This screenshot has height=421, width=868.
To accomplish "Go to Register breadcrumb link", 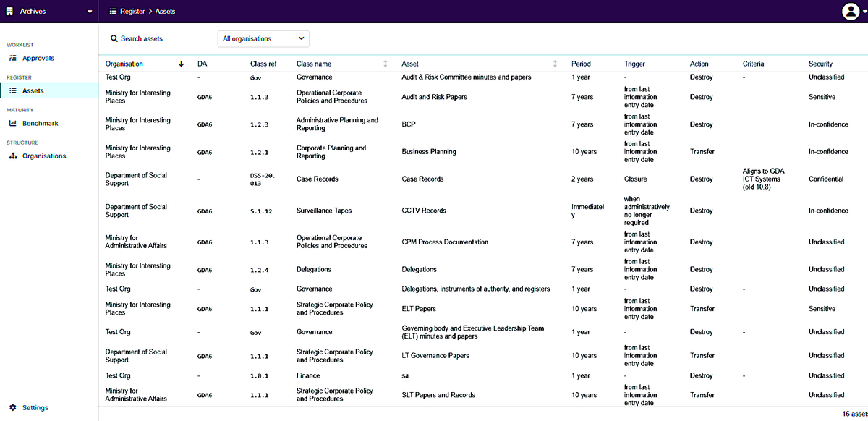I will [x=132, y=12].
